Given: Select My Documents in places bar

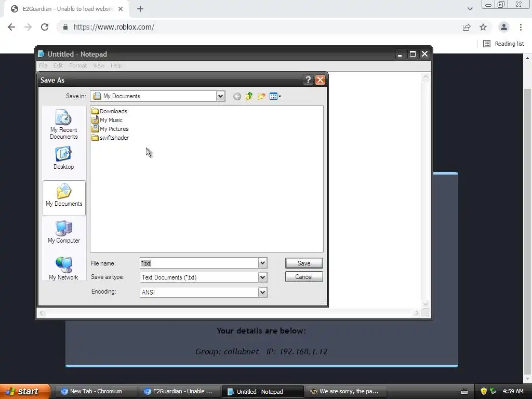Looking at the screenshot, I should point(64,198).
